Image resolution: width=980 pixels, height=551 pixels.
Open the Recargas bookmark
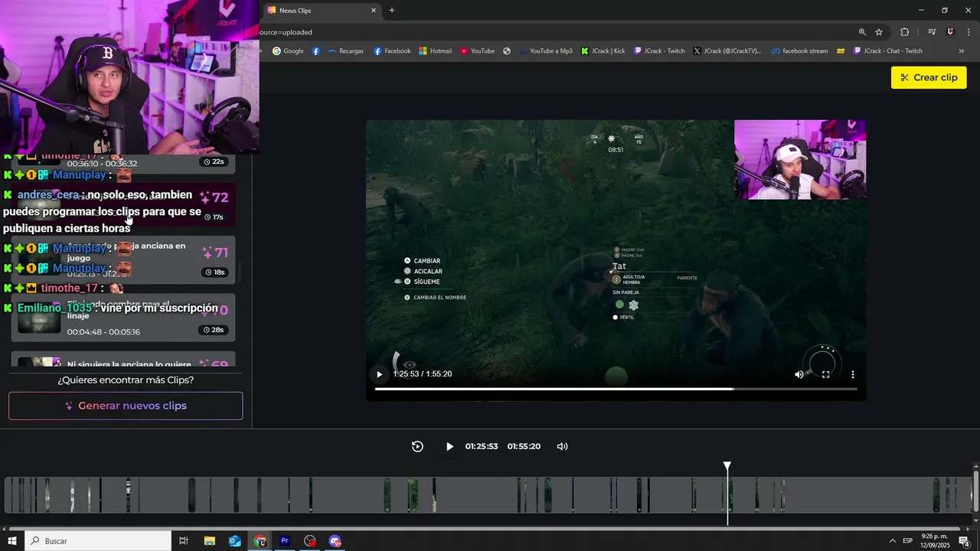click(345, 51)
